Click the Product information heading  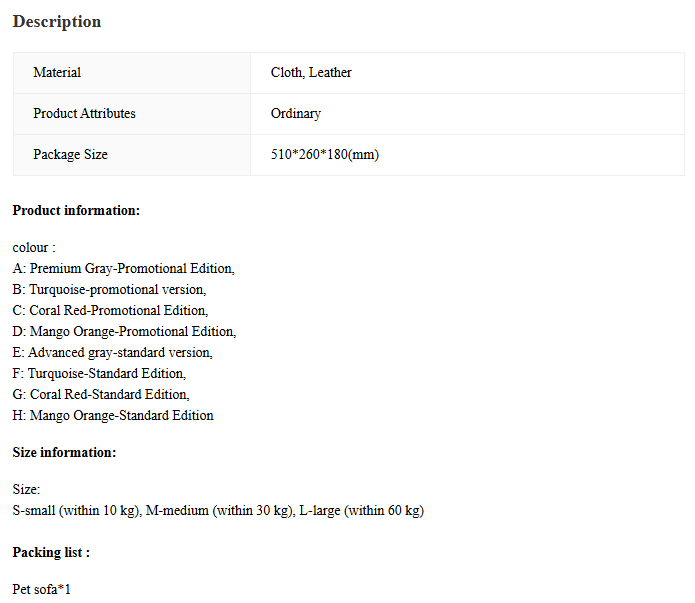(76, 210)
